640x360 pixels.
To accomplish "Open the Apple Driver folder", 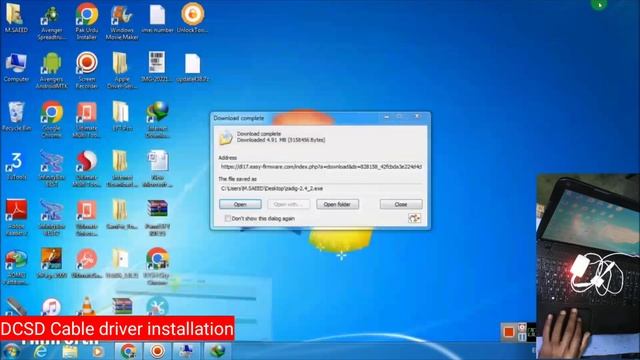I will click(122, 70).
